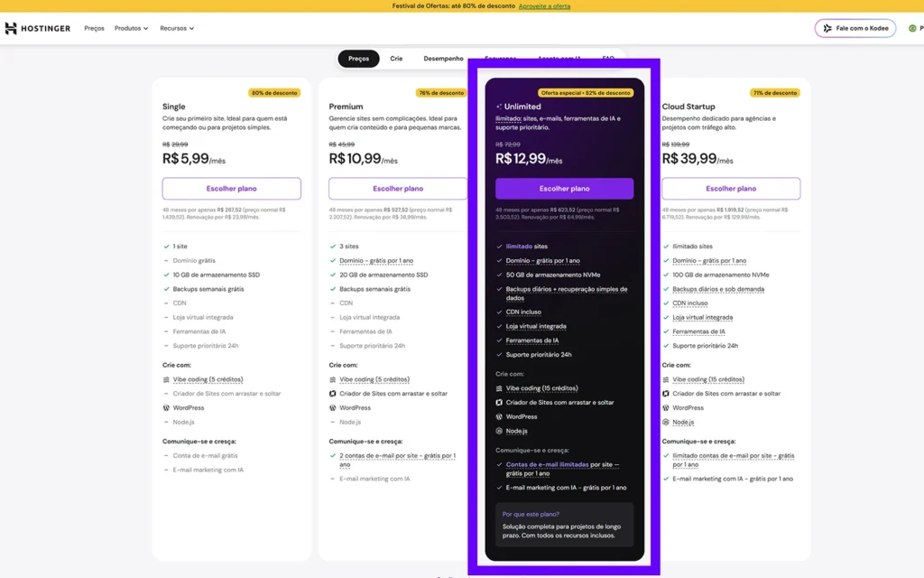Click E-mail marketing com IA in Cloud Startup
This screenshot has height=578, width=924.
coord(733,479)
